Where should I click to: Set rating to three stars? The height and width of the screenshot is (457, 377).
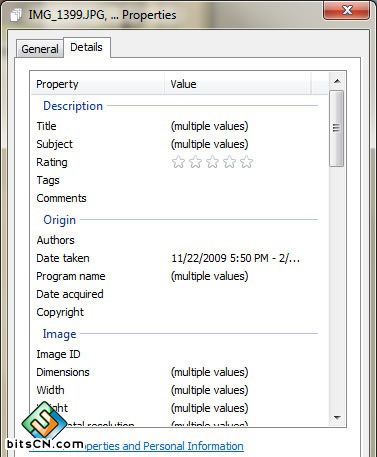(212, 162)
